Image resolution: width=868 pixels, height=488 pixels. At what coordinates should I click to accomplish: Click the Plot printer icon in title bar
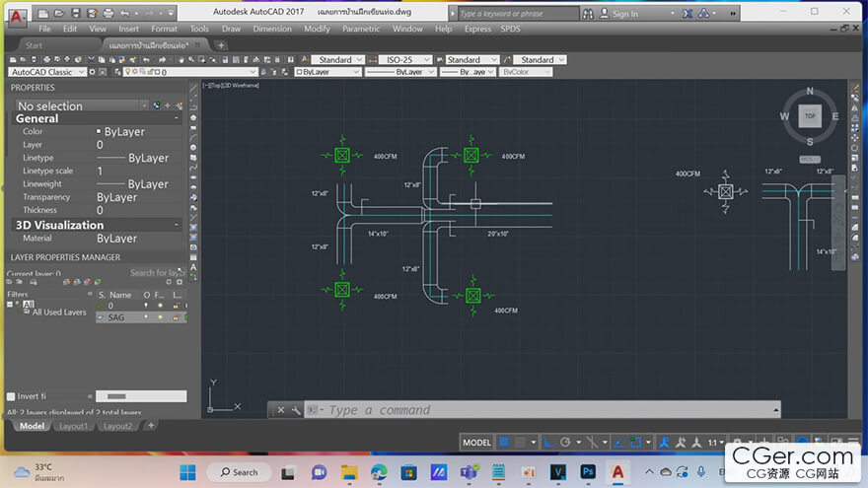107,13
